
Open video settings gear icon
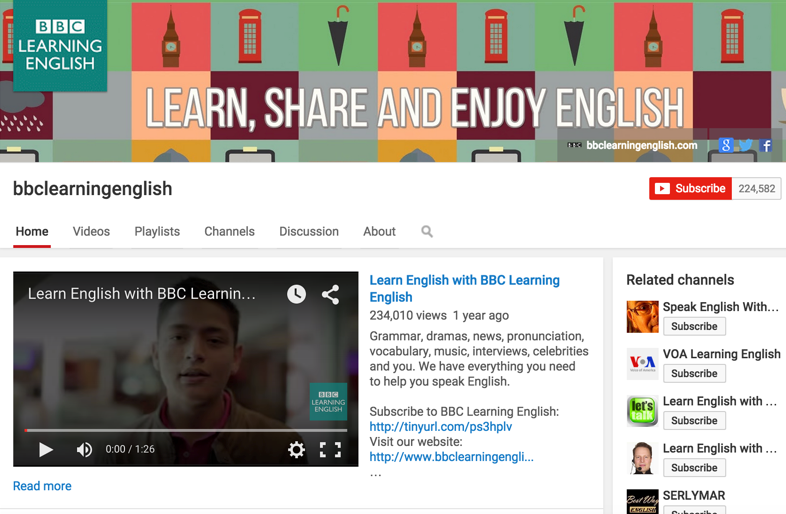296,449
